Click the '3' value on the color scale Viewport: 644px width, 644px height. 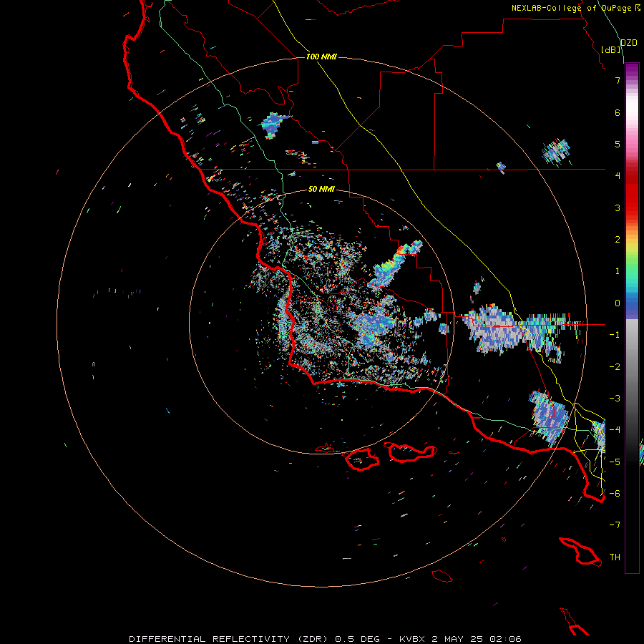tap(618, 208)
